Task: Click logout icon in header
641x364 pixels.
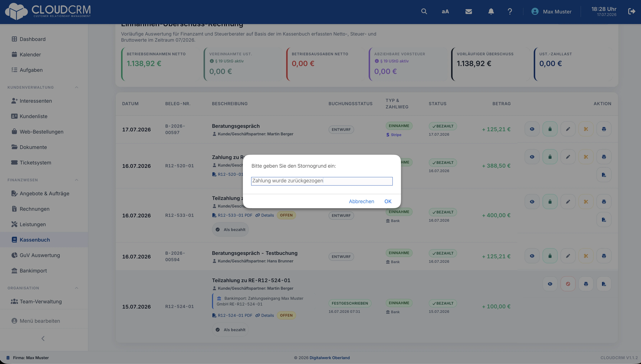Action: 631,11
